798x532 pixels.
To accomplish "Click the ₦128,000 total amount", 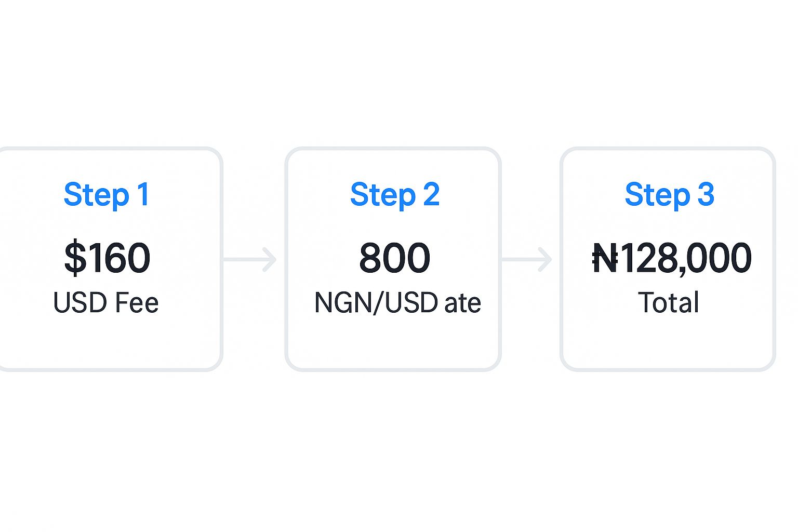I will click(x=672, y=258).
